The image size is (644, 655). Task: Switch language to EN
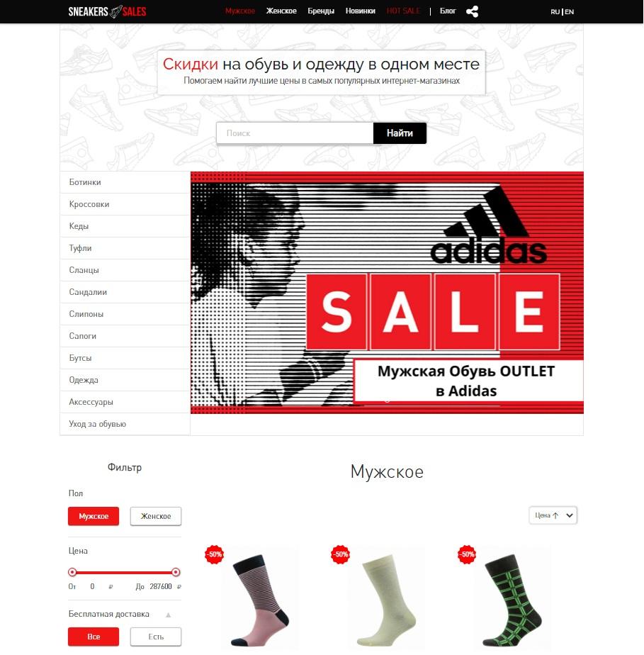570,11
